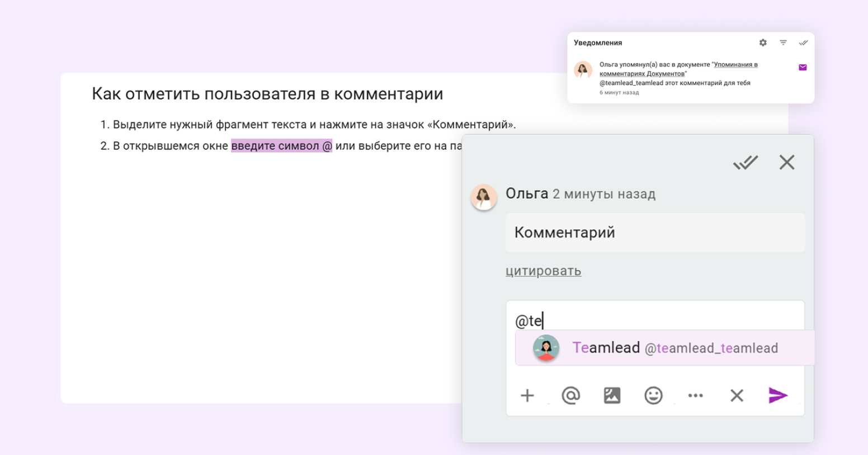Click highlighted text "введите символ @"
The width and height of the screenshot is (868, 455).
tap(281, 146)
